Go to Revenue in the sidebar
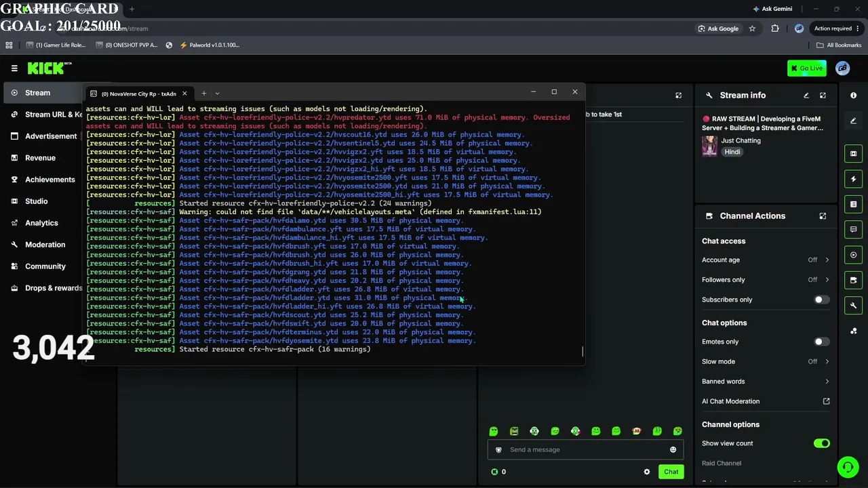 tap(43, 158)
